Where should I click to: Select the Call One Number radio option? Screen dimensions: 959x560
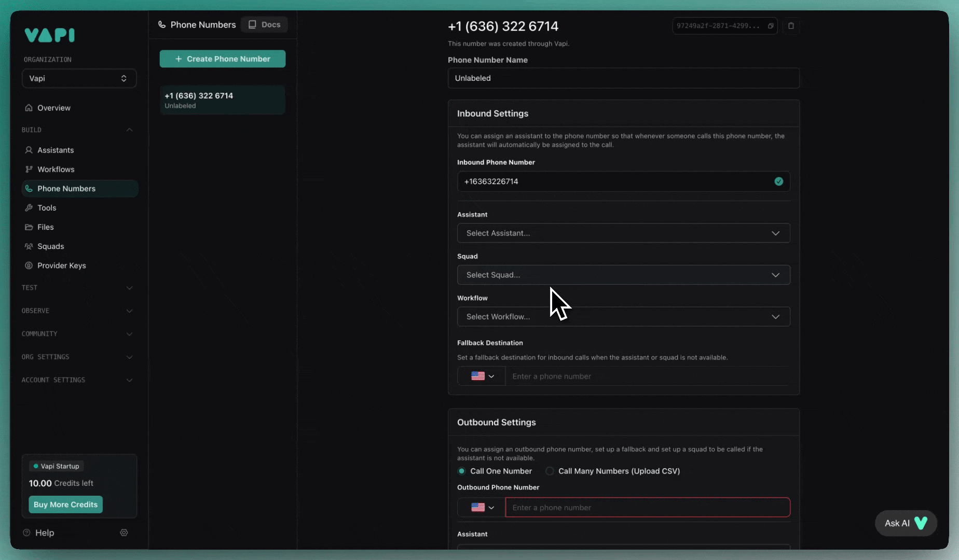[461, 471]
